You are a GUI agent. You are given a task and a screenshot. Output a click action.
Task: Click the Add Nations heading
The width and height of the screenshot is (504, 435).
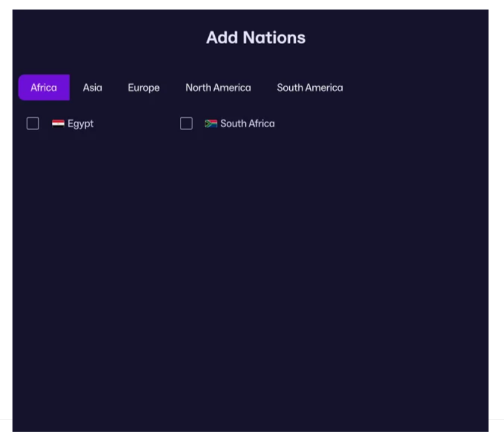point(255,37)
